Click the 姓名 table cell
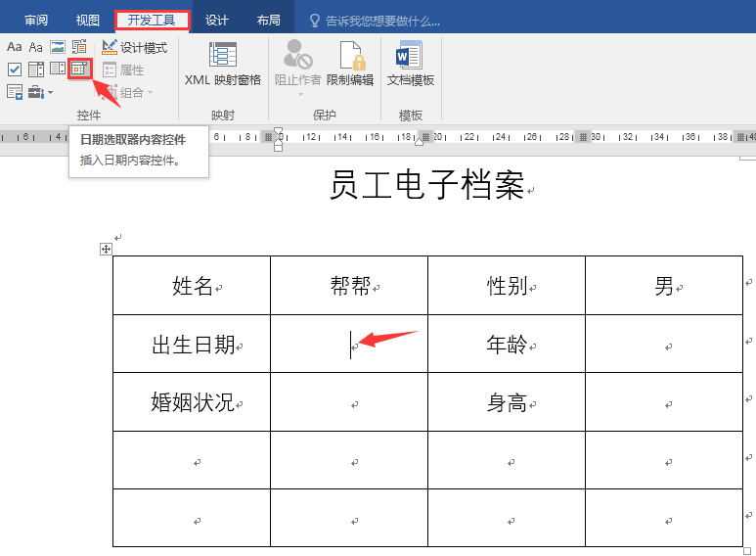 pos(192,285)
